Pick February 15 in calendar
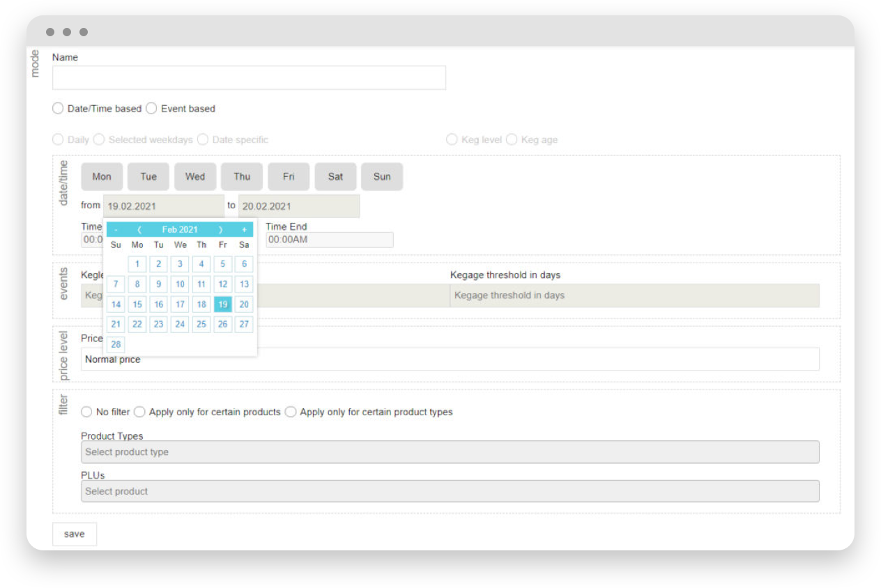 tap(137, 304)
